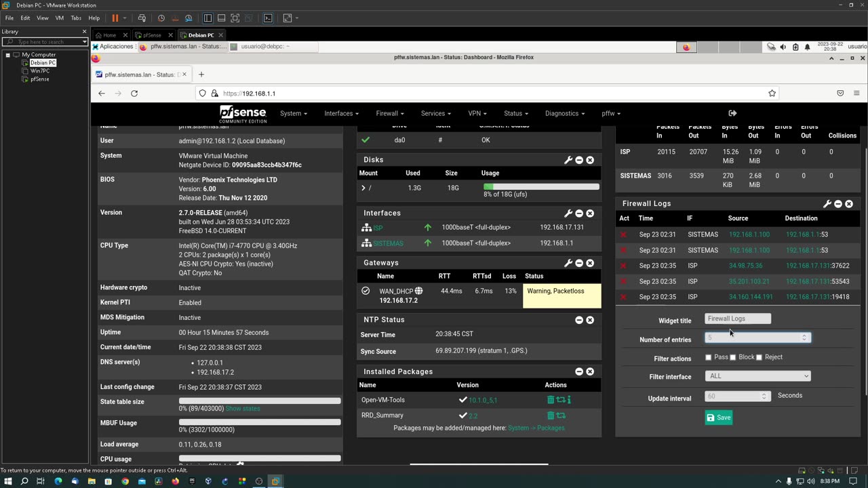Open Firefox hamburger menu
868x488 pixels.
[856, 94]
